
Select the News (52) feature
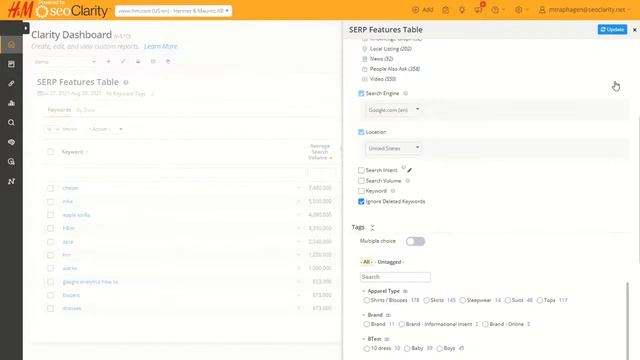coord(377,59)
